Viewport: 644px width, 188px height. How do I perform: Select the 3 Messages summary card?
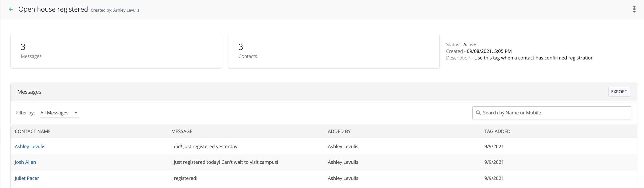coord(116,51)
